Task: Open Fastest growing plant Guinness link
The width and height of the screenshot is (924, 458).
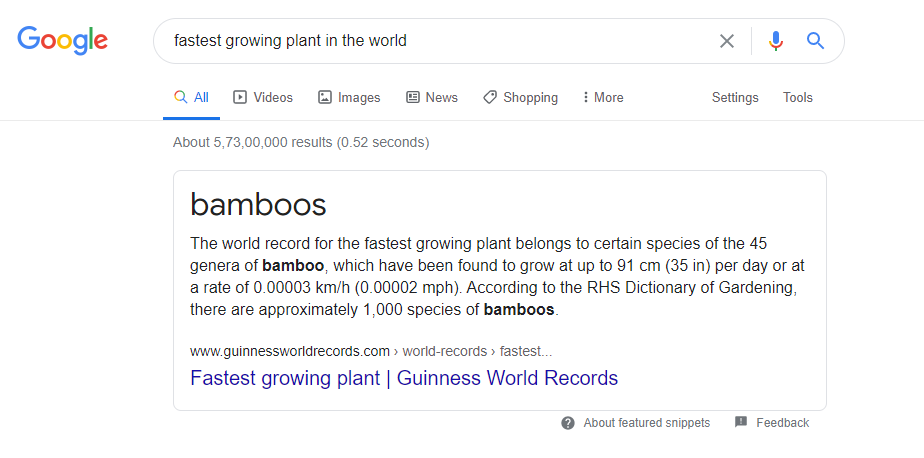Action: click(x=404, y=378)
